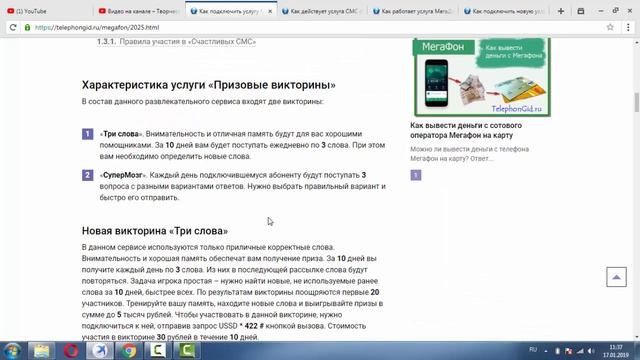Click the RU language indicator
Image resolution: width=640 pixels, height=360 pixels.
point(533,350)
